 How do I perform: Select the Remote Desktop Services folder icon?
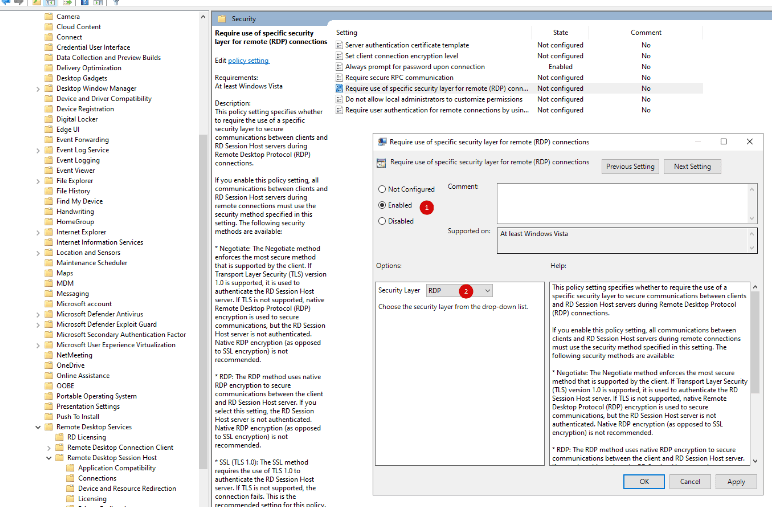click(49, 427)
